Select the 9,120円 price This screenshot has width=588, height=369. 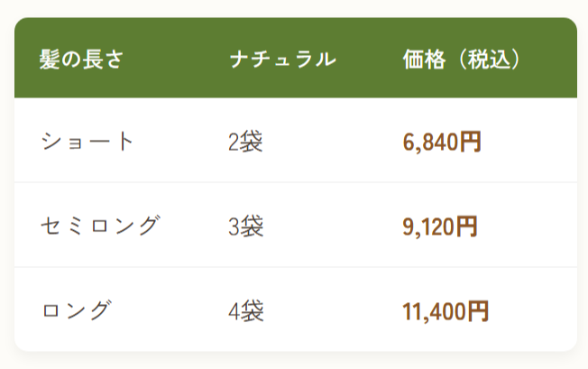440,226
